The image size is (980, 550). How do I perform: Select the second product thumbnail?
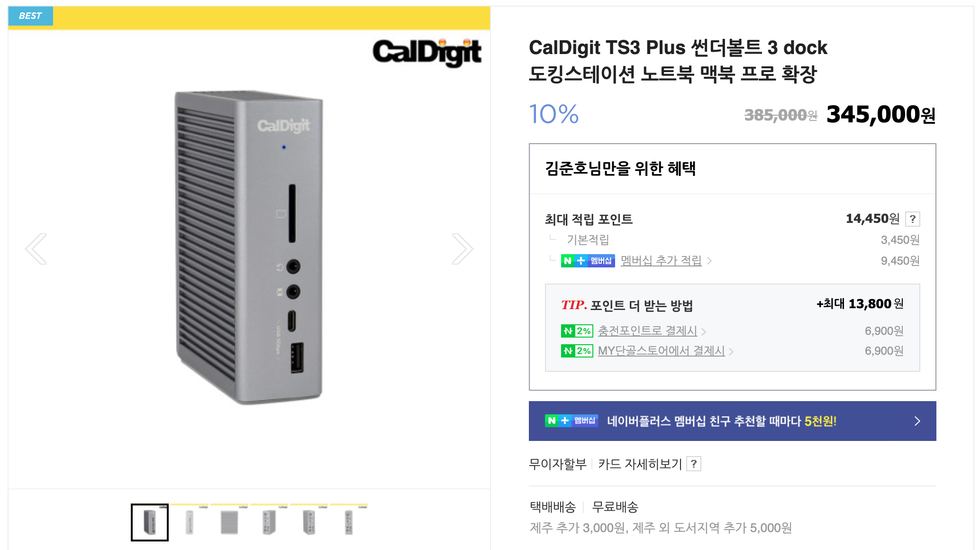pyautogui.click(x=190, y=522)
